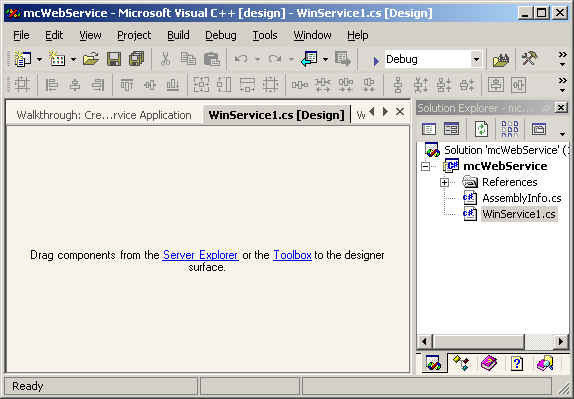Image resolution: width=574 pixels, height=399 pixels.
Task: Click the Save All icon
Action: pos(137,59)
